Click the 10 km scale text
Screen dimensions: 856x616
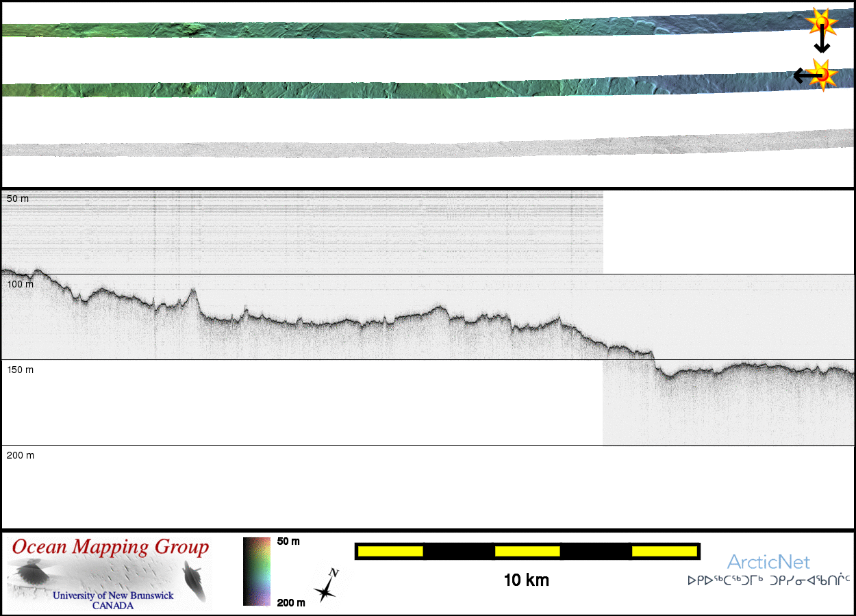(526, 580)
